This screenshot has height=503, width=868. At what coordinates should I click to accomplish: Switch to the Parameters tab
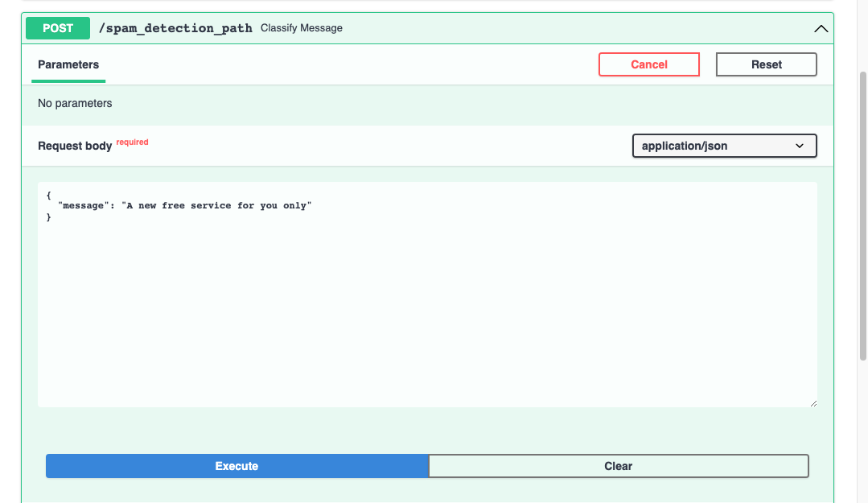[68, 64]
